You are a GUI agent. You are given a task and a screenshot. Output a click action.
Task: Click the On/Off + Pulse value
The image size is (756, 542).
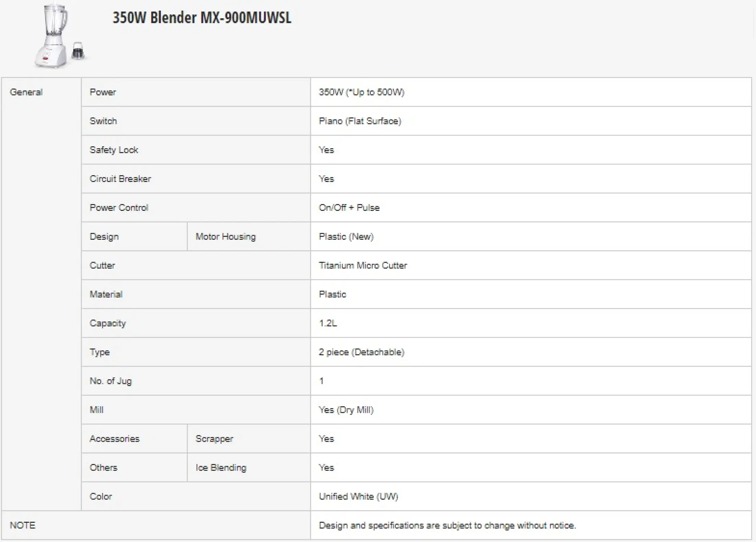coord(349,207)
